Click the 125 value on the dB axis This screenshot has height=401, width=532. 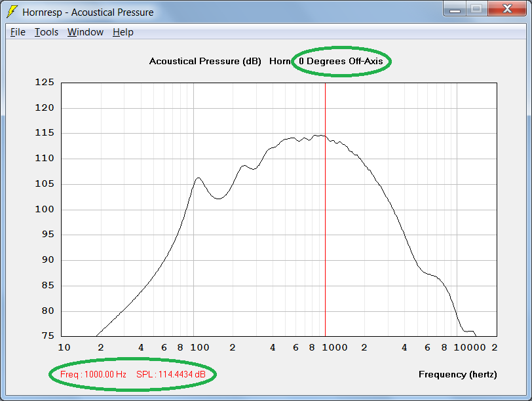[x=45, y=82]
